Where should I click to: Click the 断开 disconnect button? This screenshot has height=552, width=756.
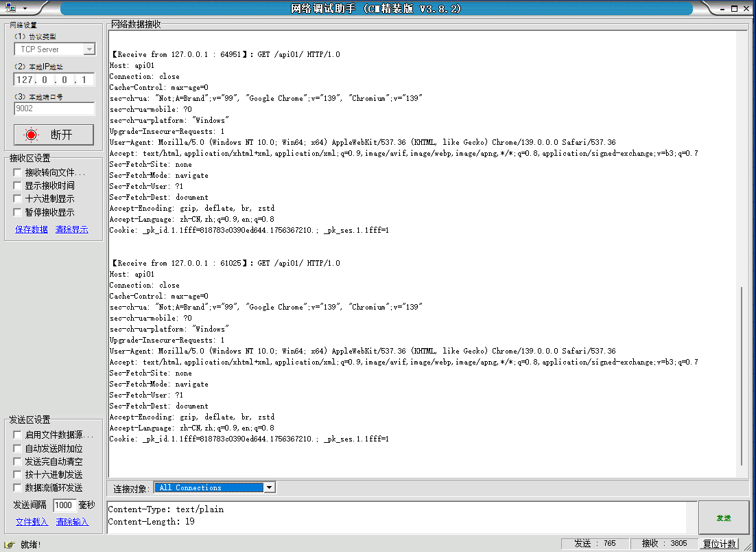pos(54,135)
